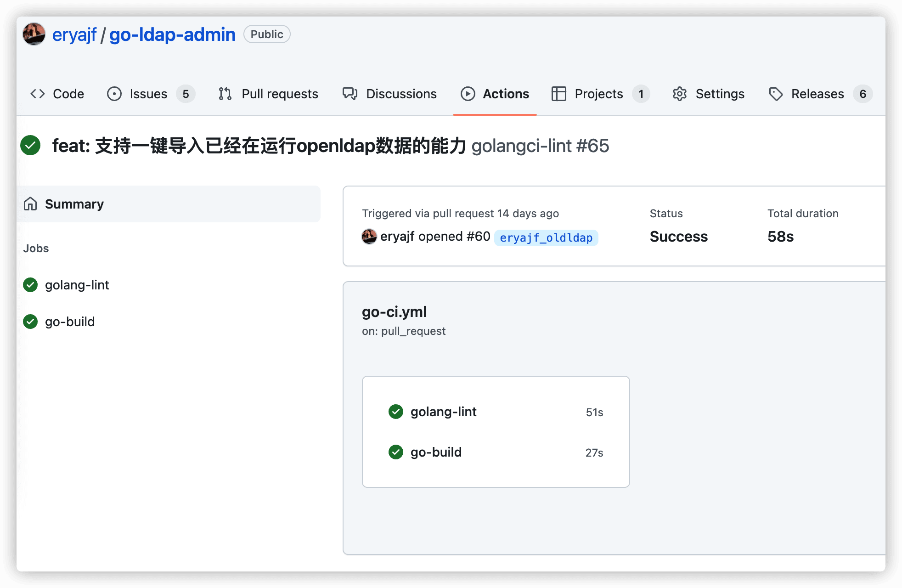The image size is (902, 588).
Task: Click the small eryajf avatar in trigger info
Action: point(369,237)
